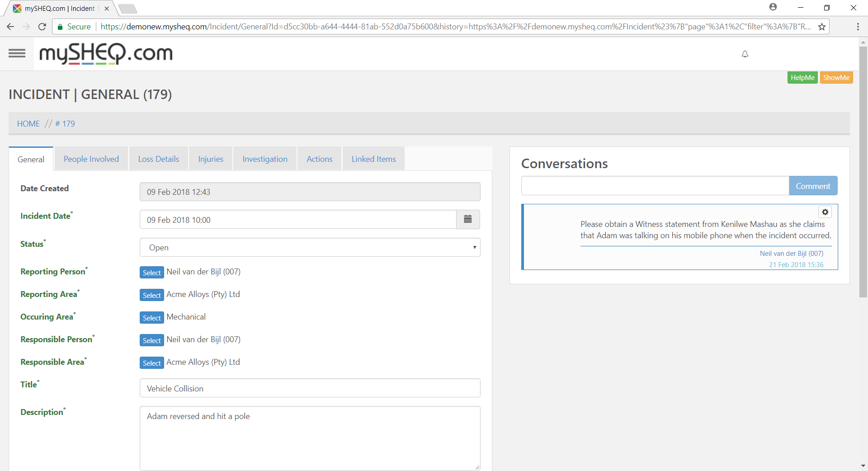Open the conversation comment settings gear

(825, 212)
